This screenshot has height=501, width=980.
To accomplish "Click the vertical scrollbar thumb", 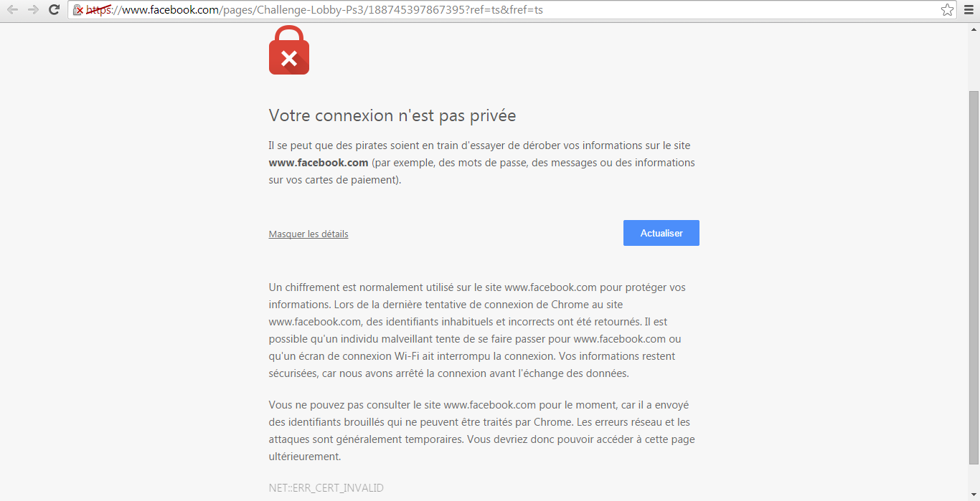I will [x=974, y=277].
